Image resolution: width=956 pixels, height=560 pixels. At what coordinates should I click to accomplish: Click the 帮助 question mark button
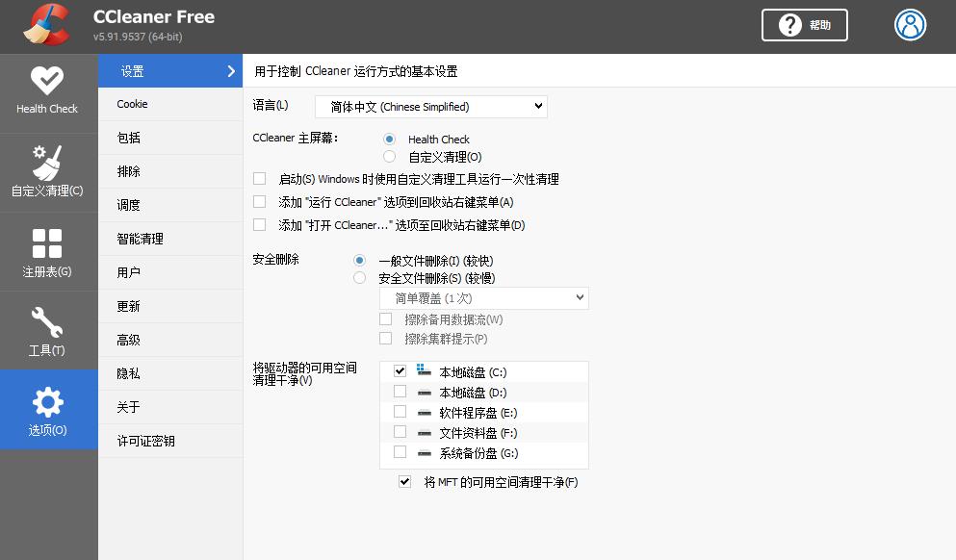tap(804, 25)
